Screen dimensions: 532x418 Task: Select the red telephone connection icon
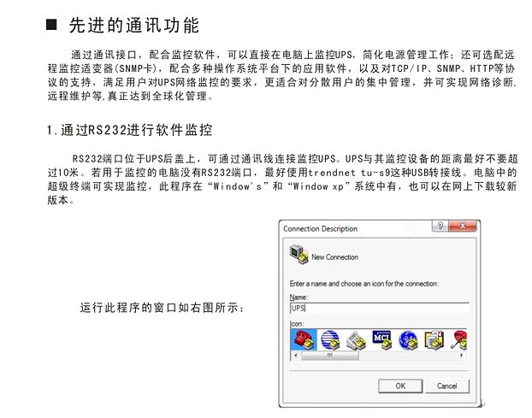pos(304,340)
